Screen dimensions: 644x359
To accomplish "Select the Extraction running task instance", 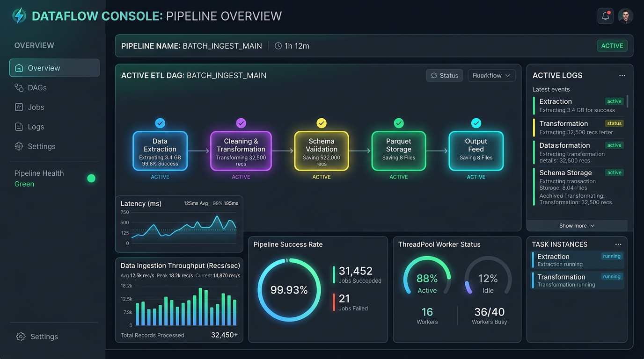I will tap(578, 260).
